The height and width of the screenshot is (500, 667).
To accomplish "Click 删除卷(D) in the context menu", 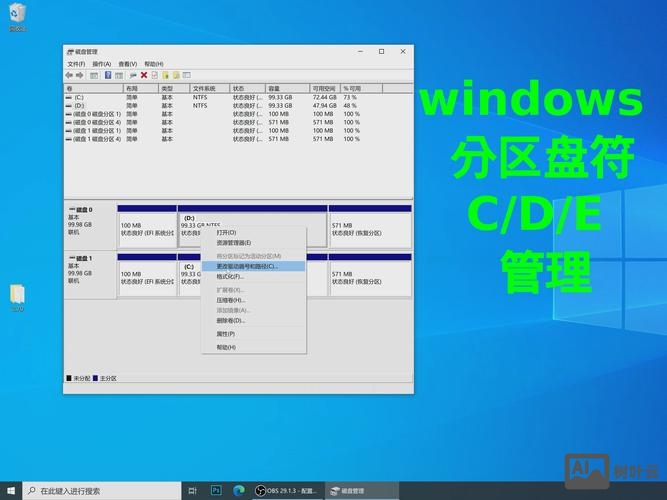I will coord(231,320).
